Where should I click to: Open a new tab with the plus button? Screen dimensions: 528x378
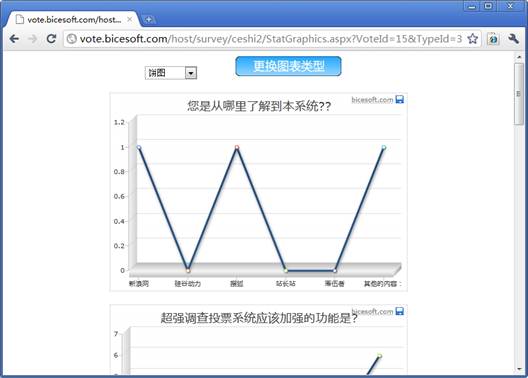pyautogui.click(x=148, y=20)
